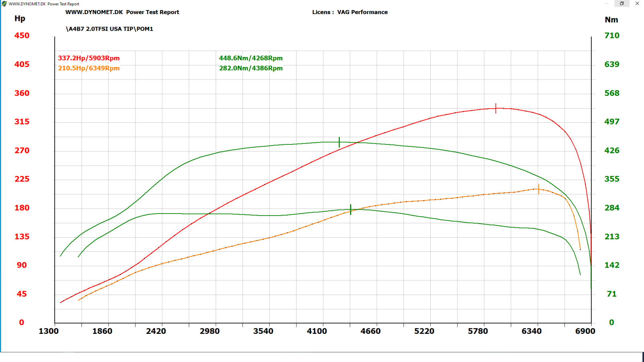
Task: Click the 497 Nm axis value
Action: click(x=612, y=121)
